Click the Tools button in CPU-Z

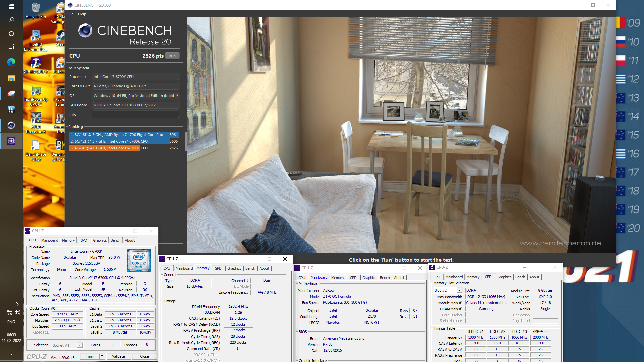(90, 356)
